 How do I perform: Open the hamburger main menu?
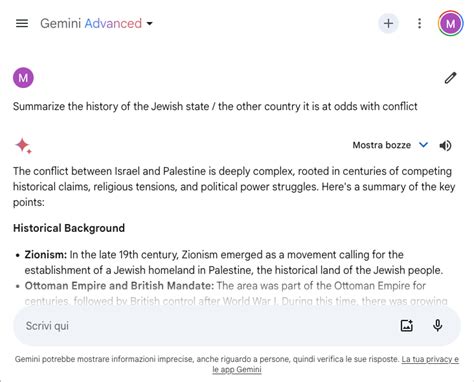(22, 23)
